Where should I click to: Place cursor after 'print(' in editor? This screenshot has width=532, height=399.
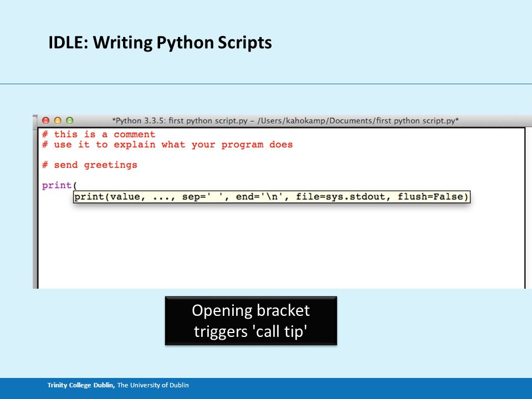[78, 185]
